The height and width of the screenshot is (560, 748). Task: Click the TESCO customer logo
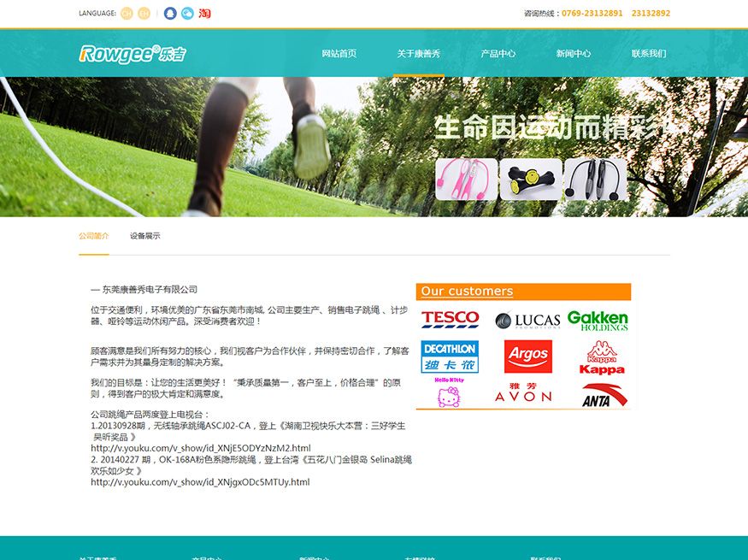pos(450,320)
